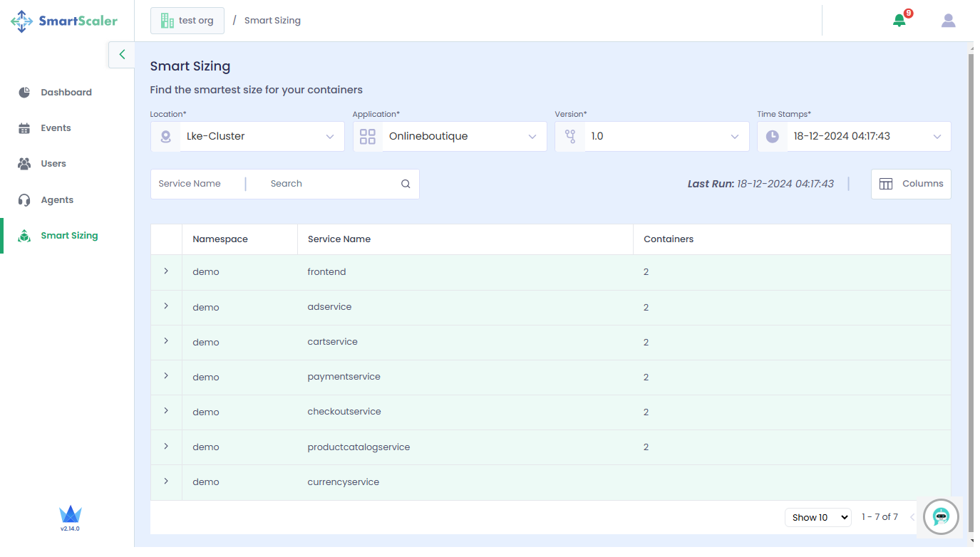Open the Dashboard menu item
The image size is (980, 557).
[66, 92]
